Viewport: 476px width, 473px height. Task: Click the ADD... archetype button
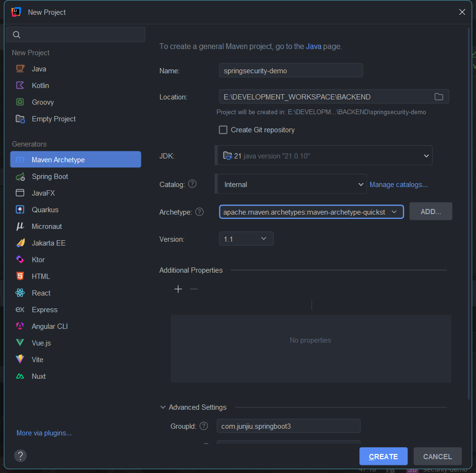tap(430, 211)
